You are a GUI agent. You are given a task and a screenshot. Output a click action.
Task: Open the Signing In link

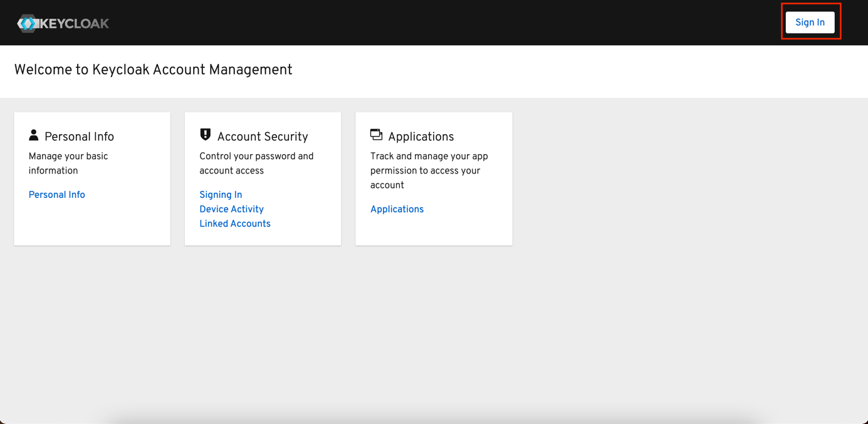pos(221,195)
